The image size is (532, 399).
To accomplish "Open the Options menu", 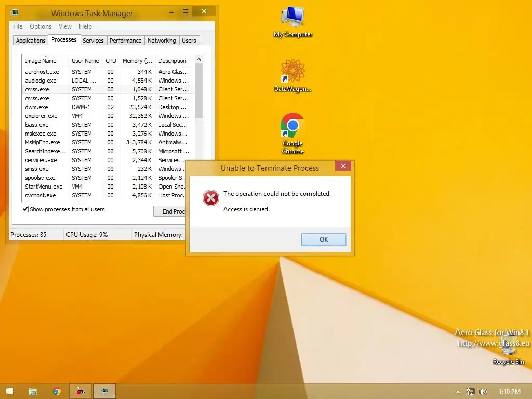I will tap(41, 26).
